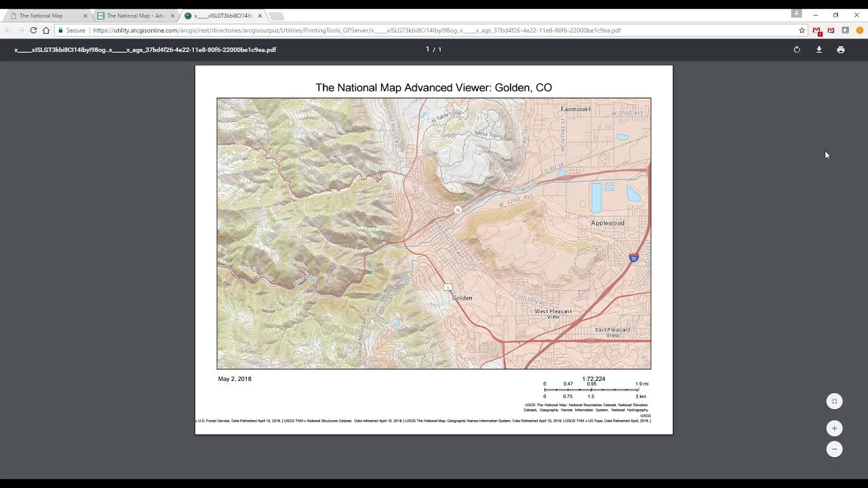Close the current PDF tab
This screenshot has width=868, height=488.
click(x=260, y=16)
